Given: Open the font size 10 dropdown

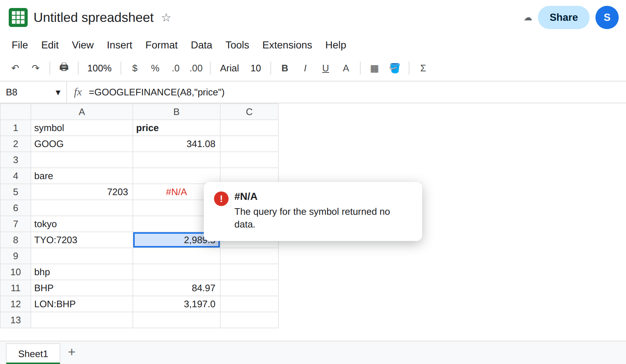Looking at the screenshot, I should click(255, 68).
